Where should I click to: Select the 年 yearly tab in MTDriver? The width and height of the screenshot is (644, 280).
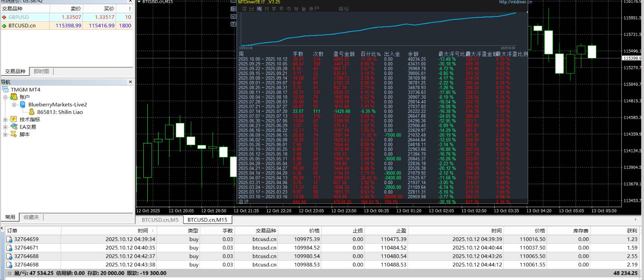281,9
